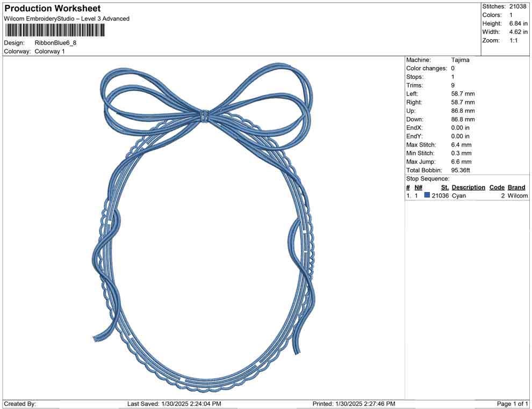Click the Brand column header

click(516, 187)
